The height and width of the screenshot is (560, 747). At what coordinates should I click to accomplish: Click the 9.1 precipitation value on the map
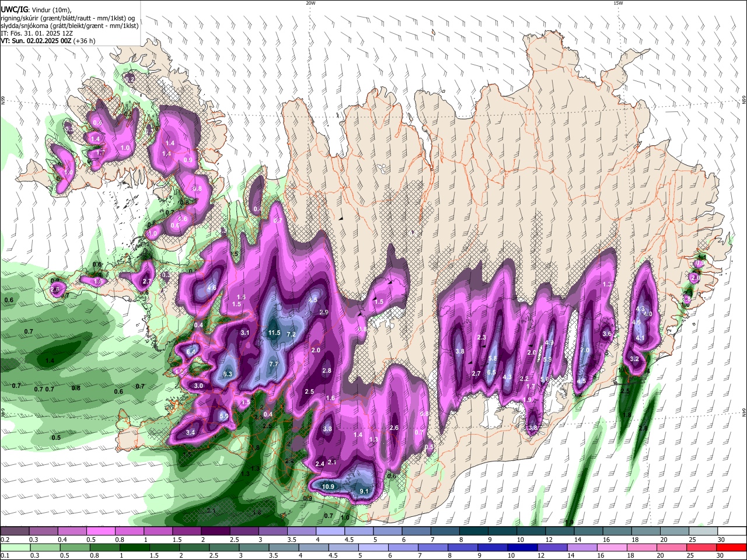pyautogui.click(x=364, y=491)
